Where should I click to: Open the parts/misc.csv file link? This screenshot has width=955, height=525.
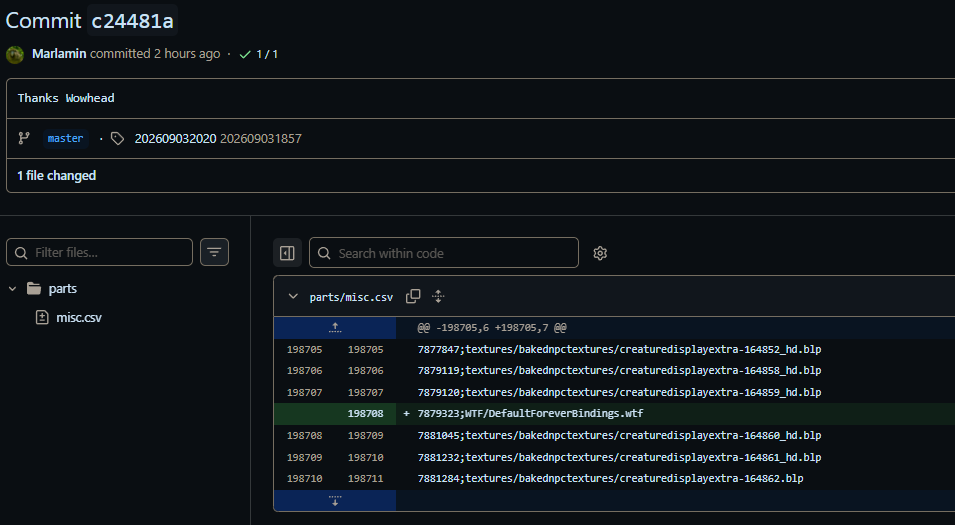point(351,297)
